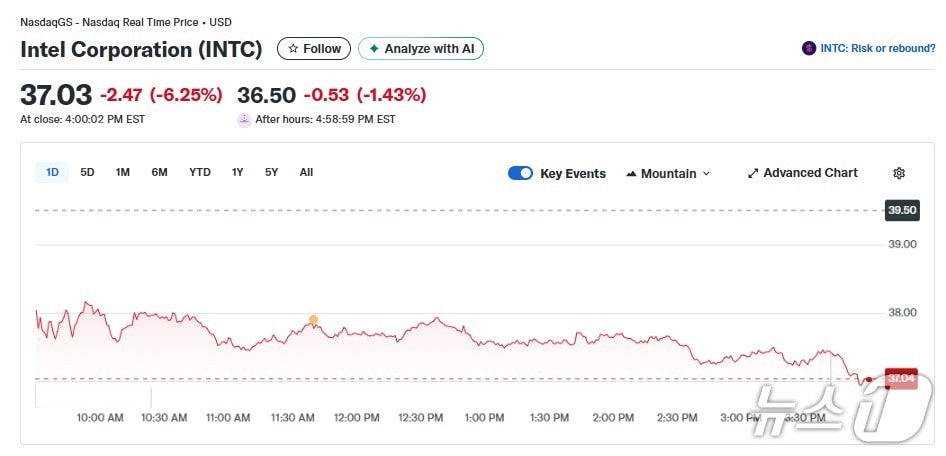Select the 1M range tab

(122, 172)
